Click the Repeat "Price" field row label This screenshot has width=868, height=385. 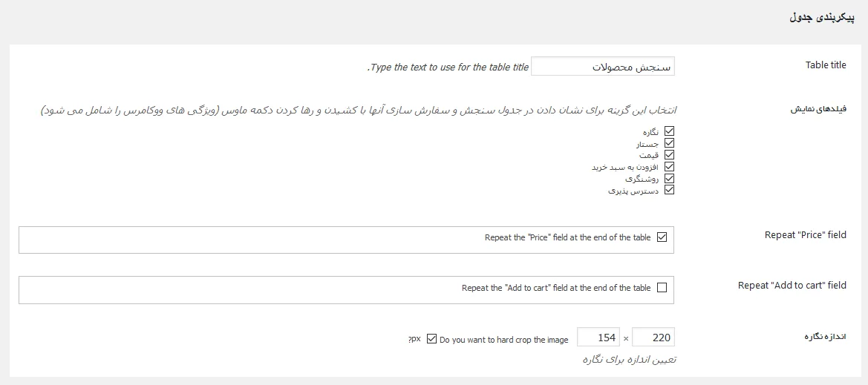806,235
